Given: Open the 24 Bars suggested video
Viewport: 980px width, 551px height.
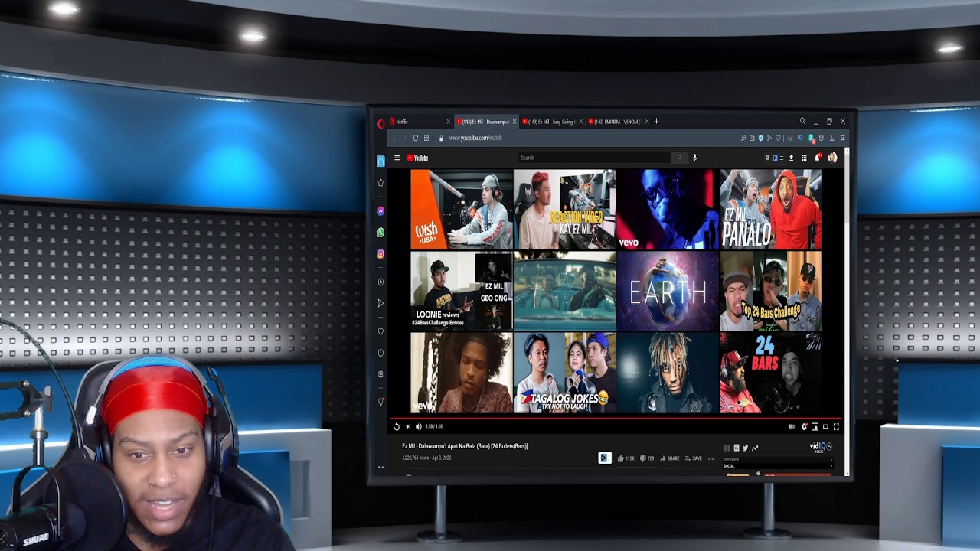Looking at the screenshot, I should click(x=770, y=373).
